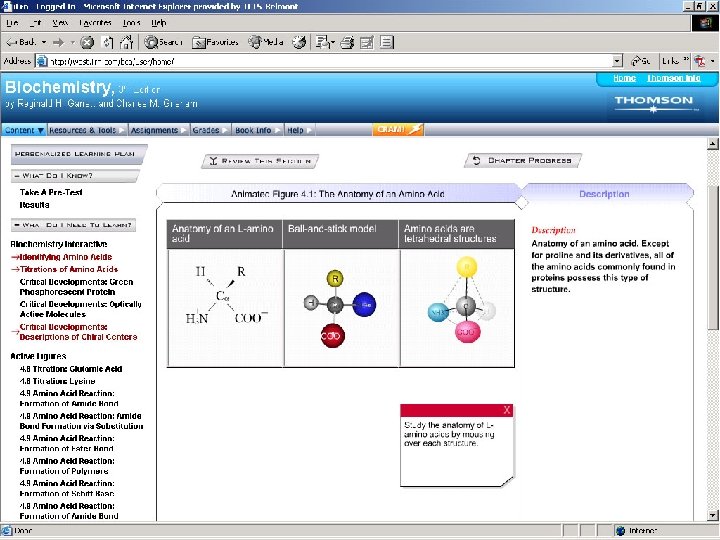Open the Identifying Amino Acids link
The height and width of the screenshot is (540, 720).
click(66, 257)
